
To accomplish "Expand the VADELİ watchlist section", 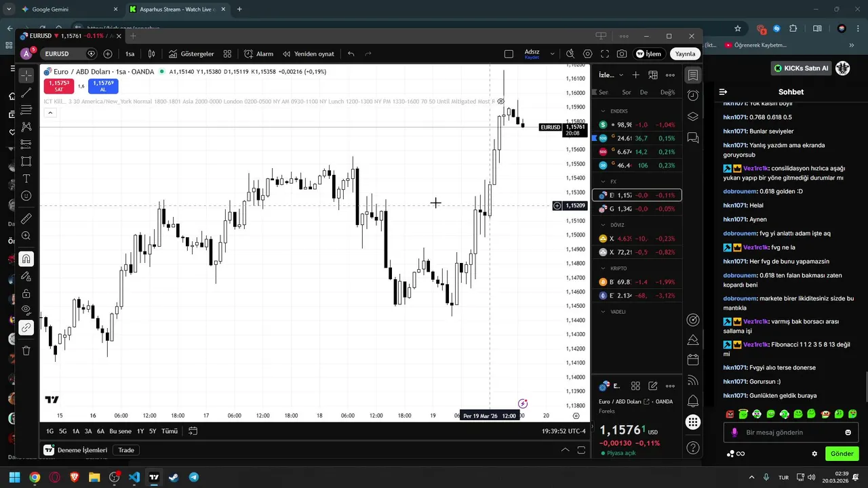I will [x=604, y=312].
